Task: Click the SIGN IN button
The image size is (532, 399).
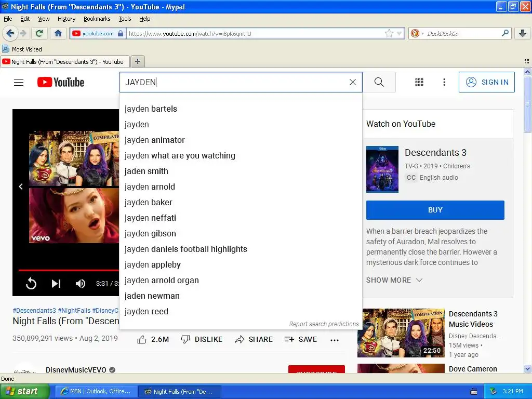Action: pos(486,82)
